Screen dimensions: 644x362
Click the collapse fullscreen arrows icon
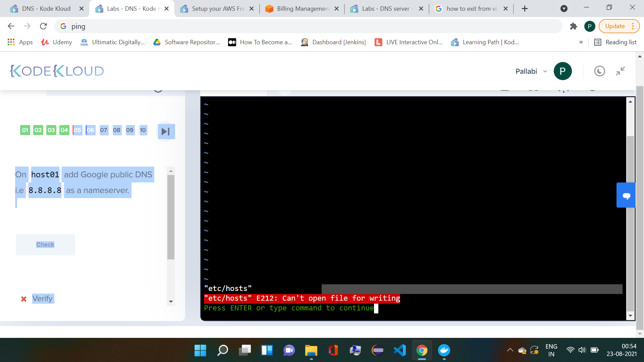click(620, 71)
